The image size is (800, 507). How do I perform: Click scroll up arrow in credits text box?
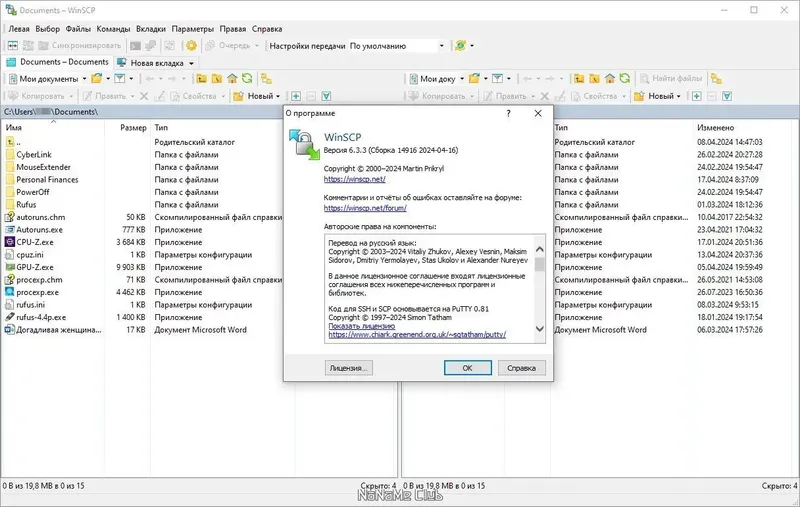click(x=539, y=249)
